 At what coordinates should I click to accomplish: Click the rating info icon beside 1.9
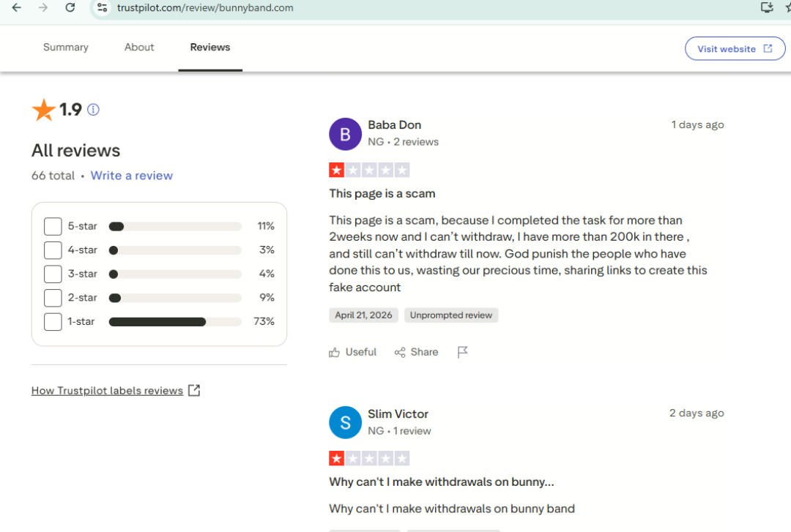pos(93,110)
